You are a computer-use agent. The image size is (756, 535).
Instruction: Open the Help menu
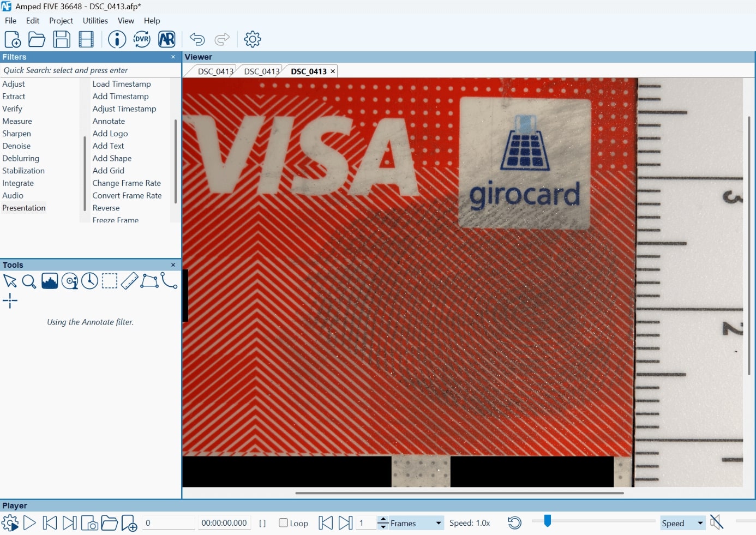pos(152,21)
